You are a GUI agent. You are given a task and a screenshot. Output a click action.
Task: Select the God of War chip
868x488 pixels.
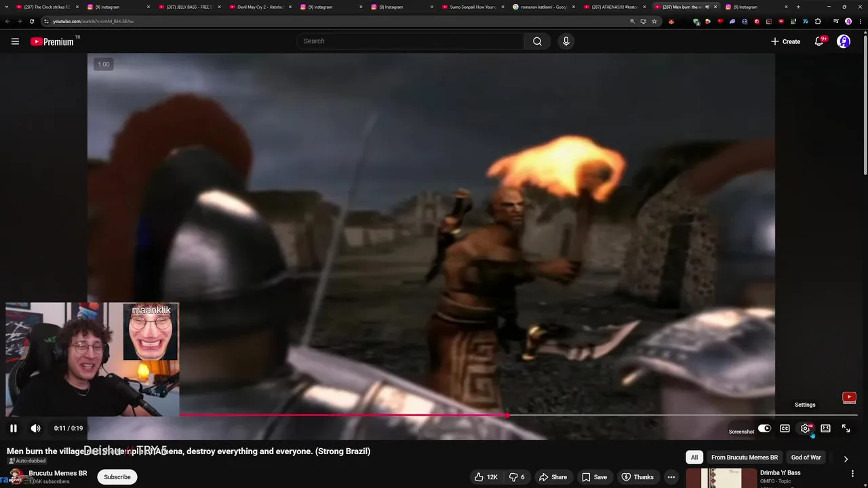click(x=806, y=457)
